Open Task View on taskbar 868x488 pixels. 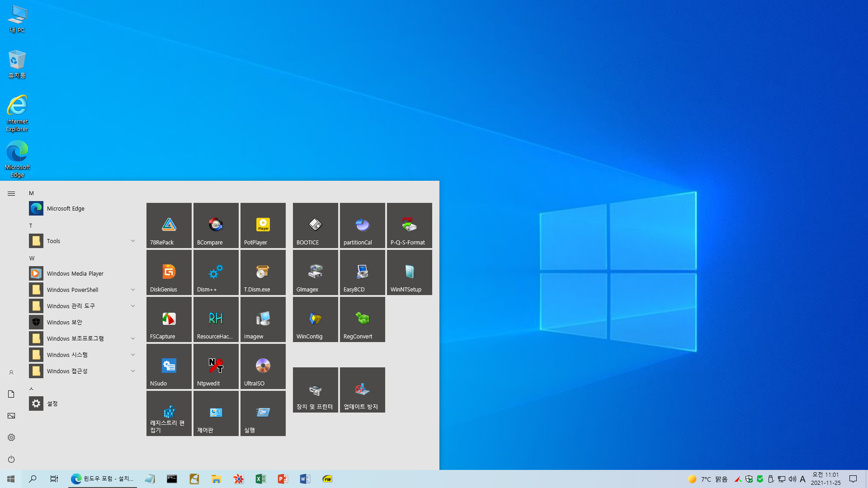[x=54, y=479]
